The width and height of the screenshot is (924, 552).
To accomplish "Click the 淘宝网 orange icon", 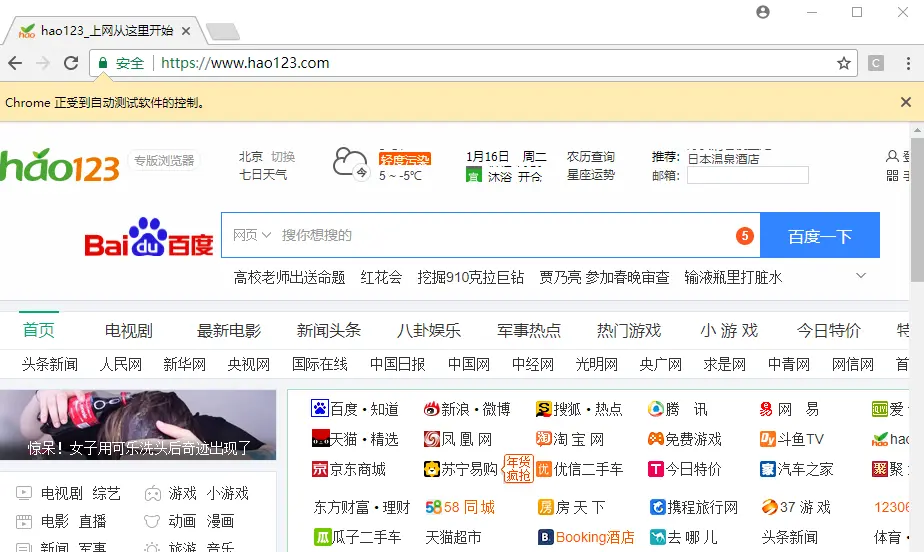I will tap(543, 439).
